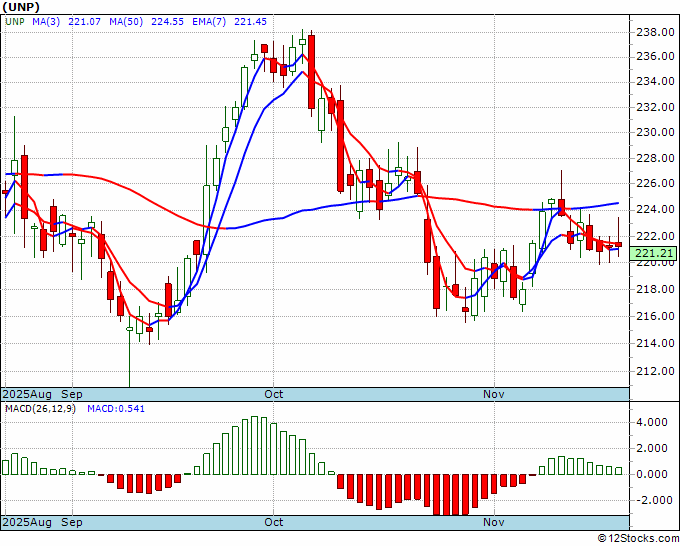Image resolution: width=680 pixels, height=546 pixels.
Task: Click the current price label 221.21
Action: tap(653, 253)
